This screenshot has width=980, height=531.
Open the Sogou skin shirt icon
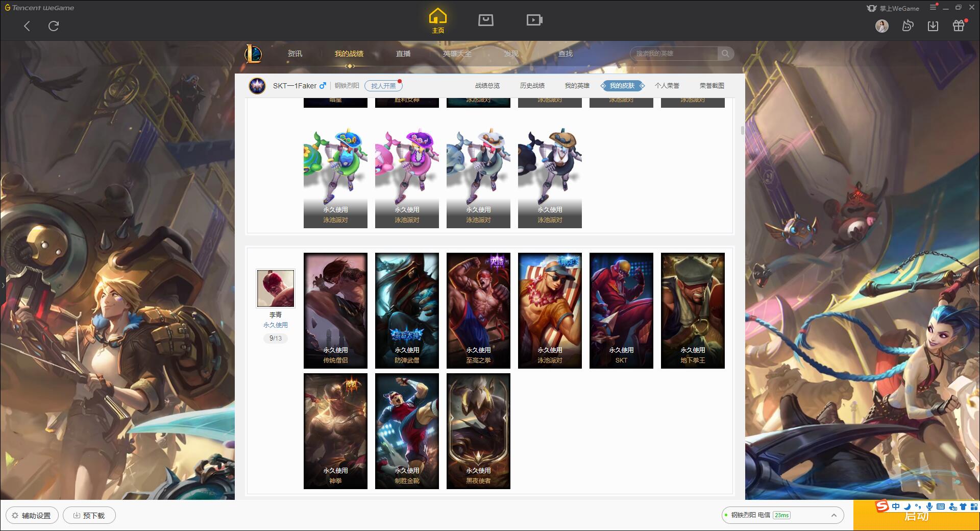coord(963,506)
